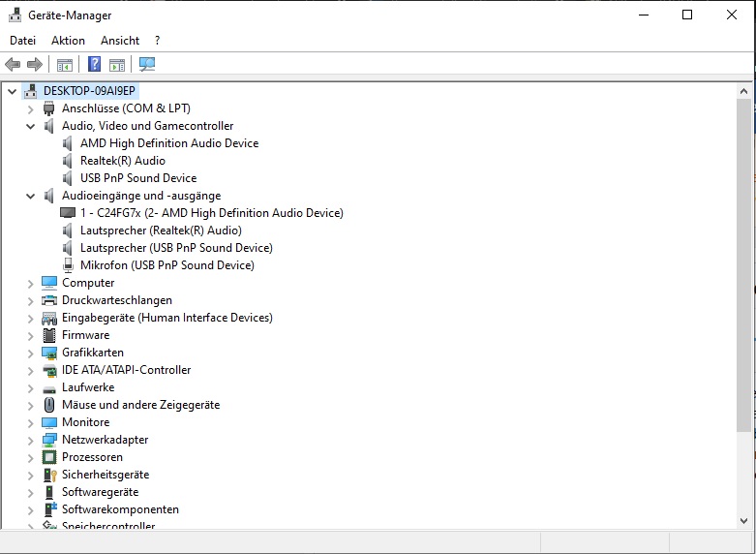Maximize the Geräte-Manager window
Viewport: 756px width, 554px height.
coord(687,15)
